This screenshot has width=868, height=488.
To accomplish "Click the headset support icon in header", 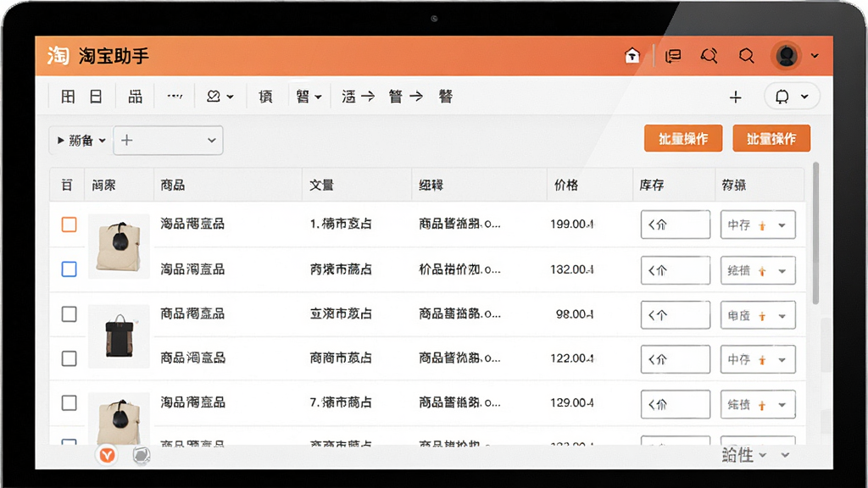I will coord(709,55).
